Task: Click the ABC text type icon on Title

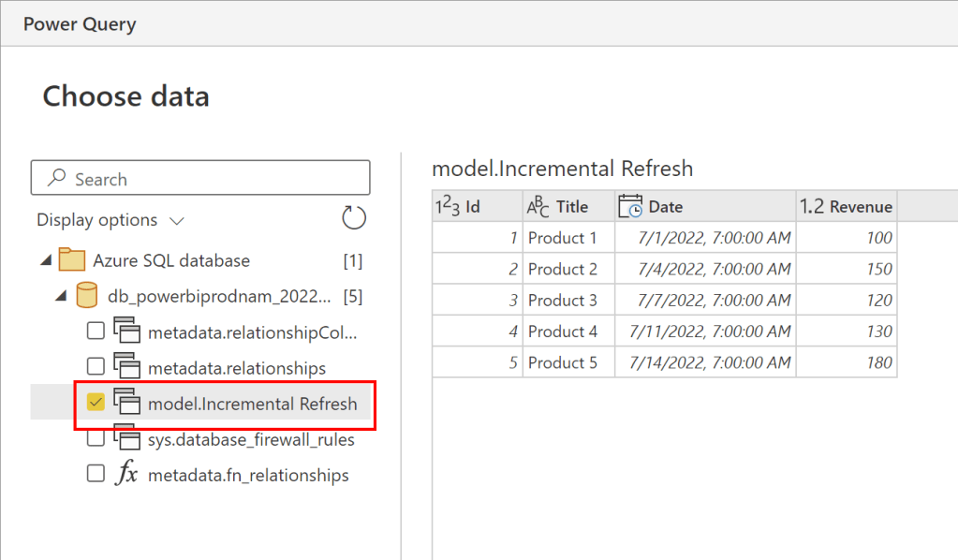Action: tap(538, 207)
